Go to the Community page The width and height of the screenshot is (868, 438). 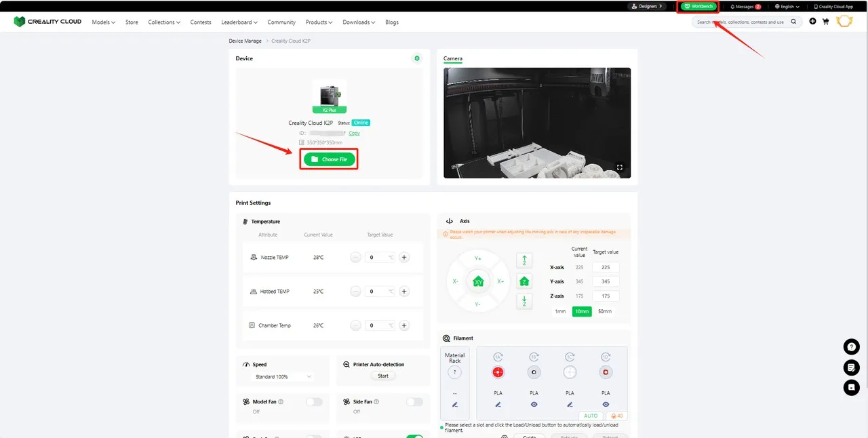(281, 22)
